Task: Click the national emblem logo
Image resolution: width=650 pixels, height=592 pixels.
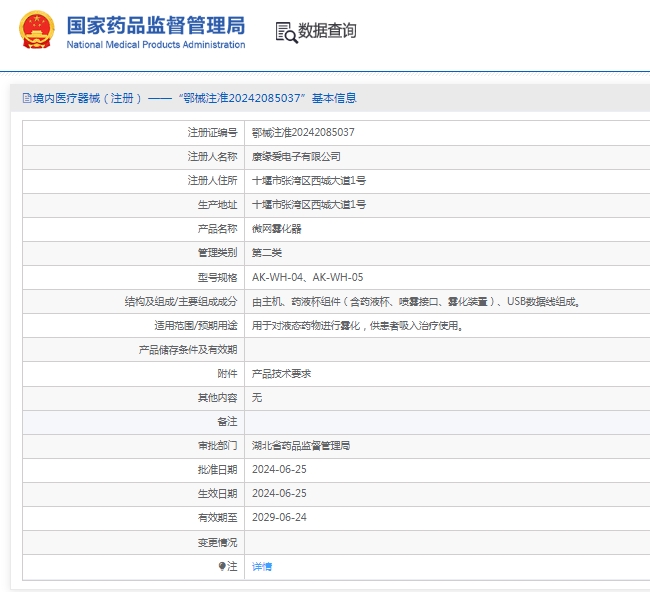Action: click(x=37, y=30)
